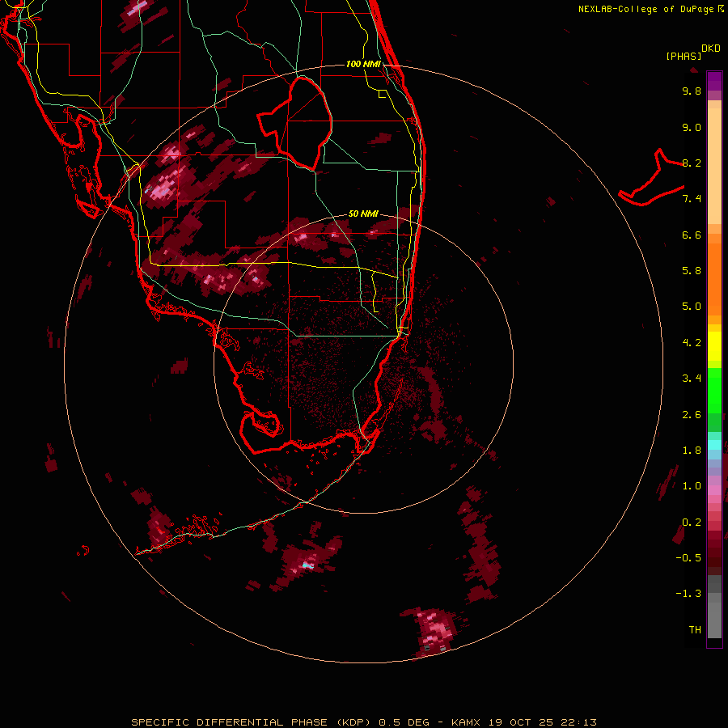Pick the bright yellow band of the color bar
This screenshot has height=728, width=728.
tap(714, 346)
